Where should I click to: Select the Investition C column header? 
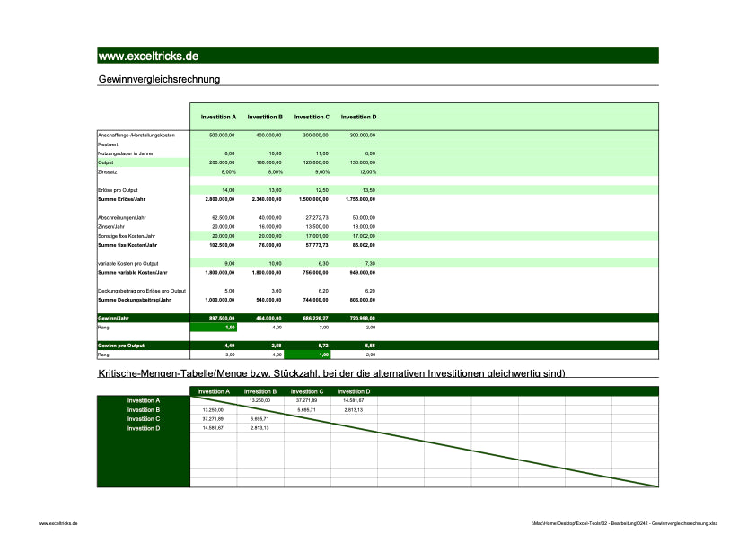point(312,116)
